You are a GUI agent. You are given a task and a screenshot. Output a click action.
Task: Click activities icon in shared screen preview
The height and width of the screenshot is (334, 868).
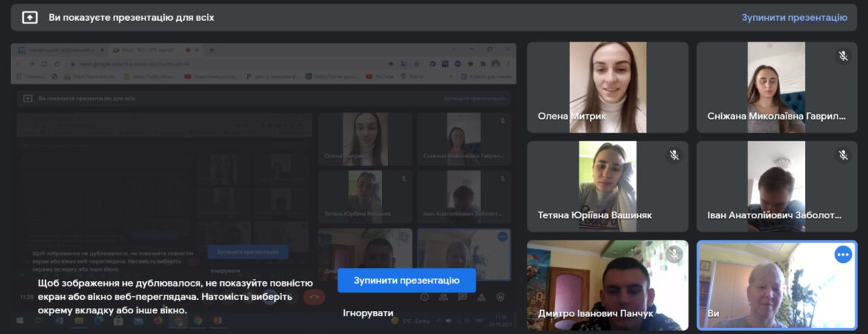pos(481,297)
